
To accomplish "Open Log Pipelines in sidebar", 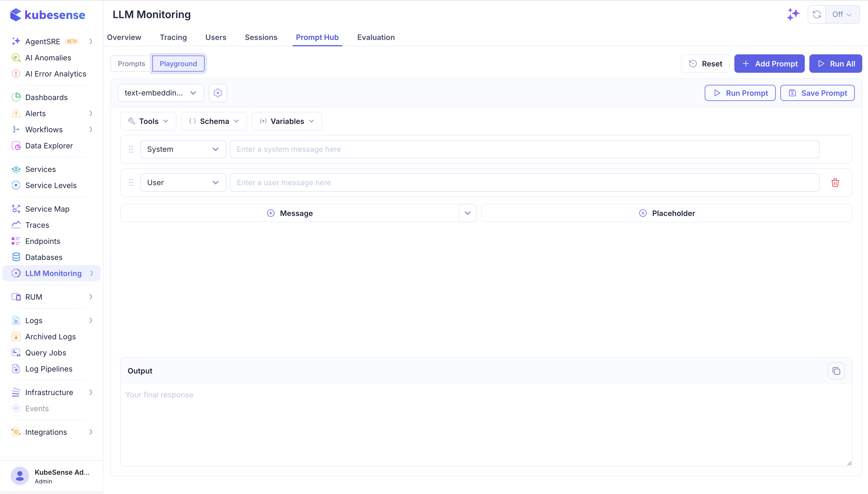I will click(49, 369).
